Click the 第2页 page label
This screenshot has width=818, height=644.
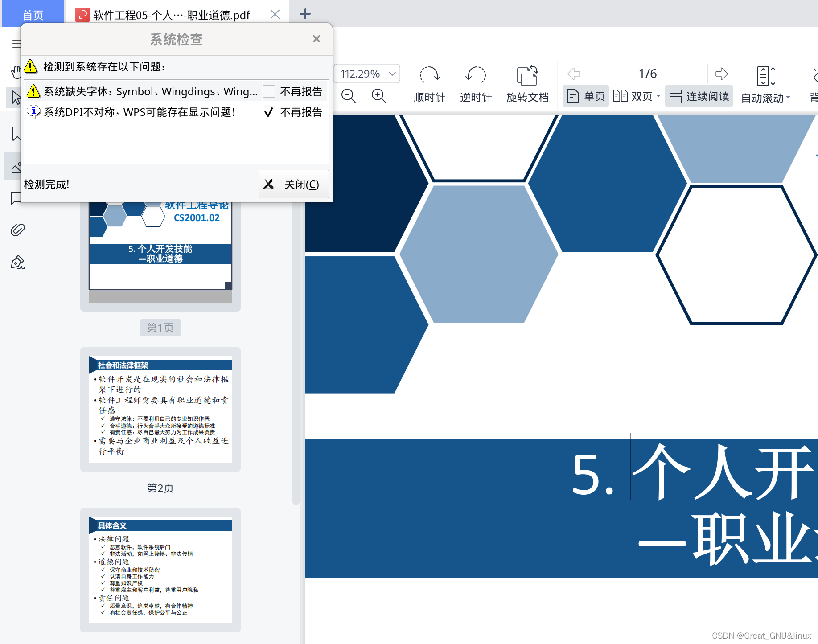click(160, 488)
